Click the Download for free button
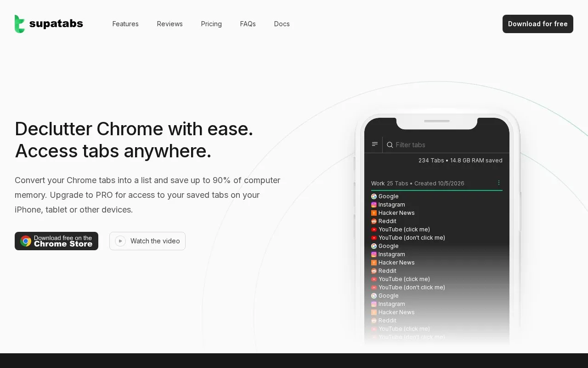 538,24
